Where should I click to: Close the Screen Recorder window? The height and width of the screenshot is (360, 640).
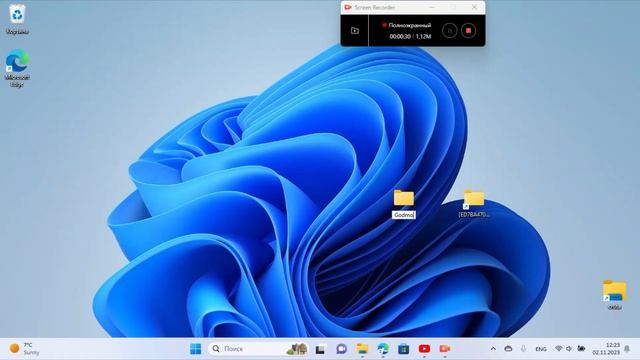pyautogui.click(x=474, y=7)
